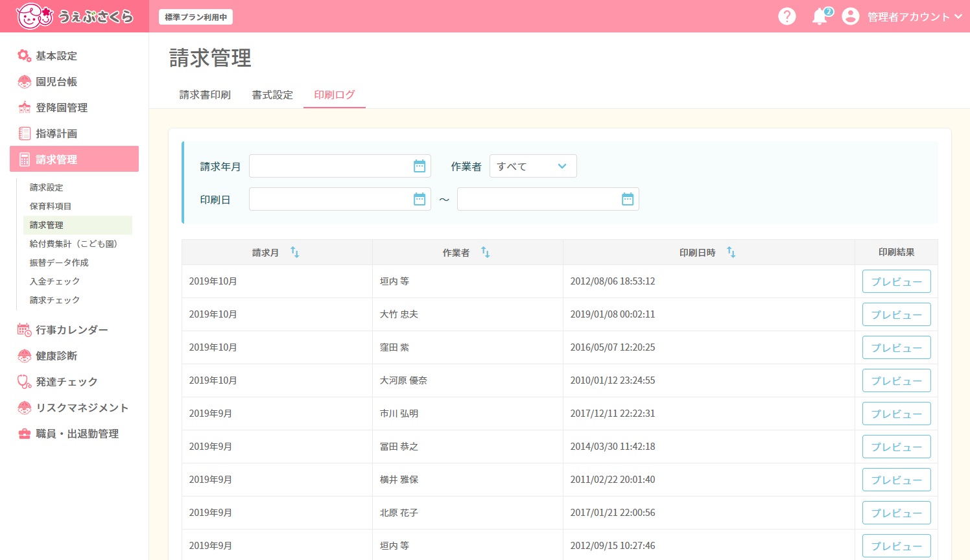
Task: Click the 登降園管理 icon
Action: pyautogui.click(x=24, y=108)
